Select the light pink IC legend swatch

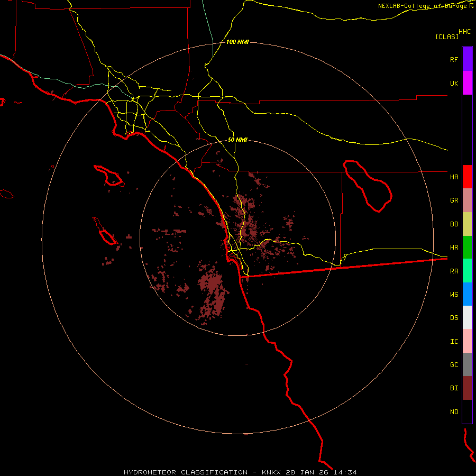tap(467, 341)
